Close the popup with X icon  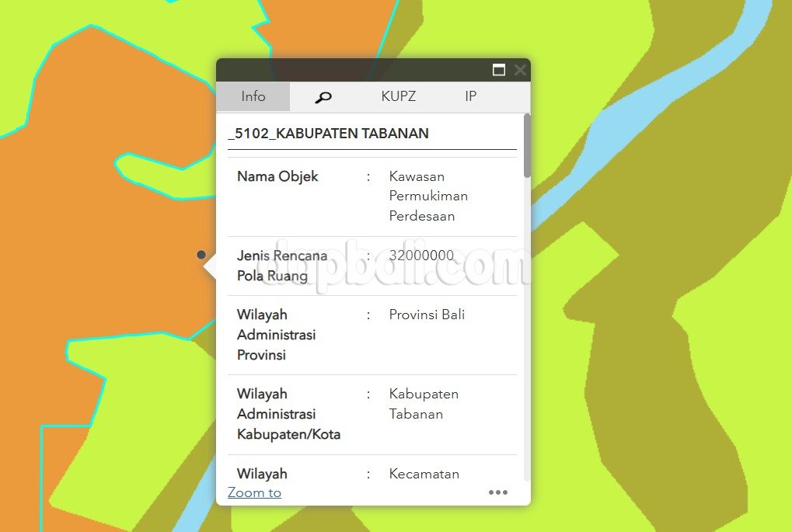click(x=520, y=70)
